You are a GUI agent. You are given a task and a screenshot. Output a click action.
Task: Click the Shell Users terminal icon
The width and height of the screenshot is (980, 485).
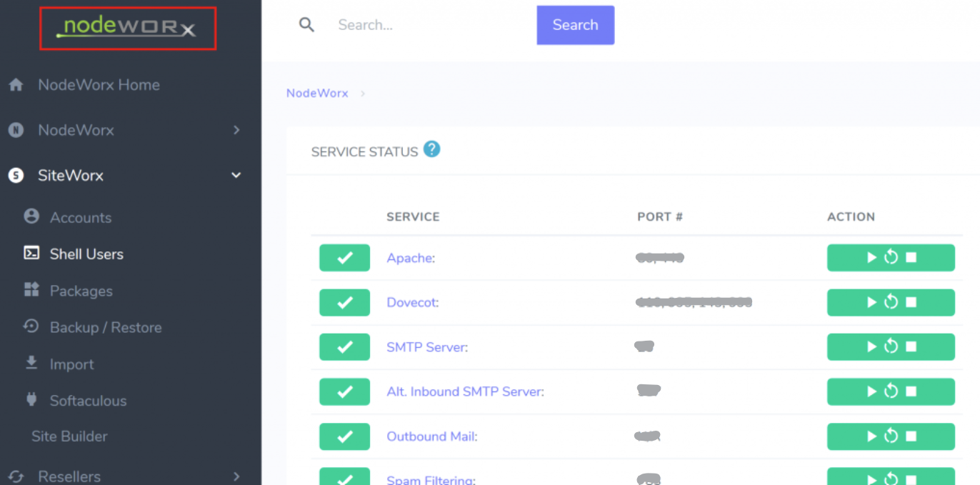tap(31, 253)
